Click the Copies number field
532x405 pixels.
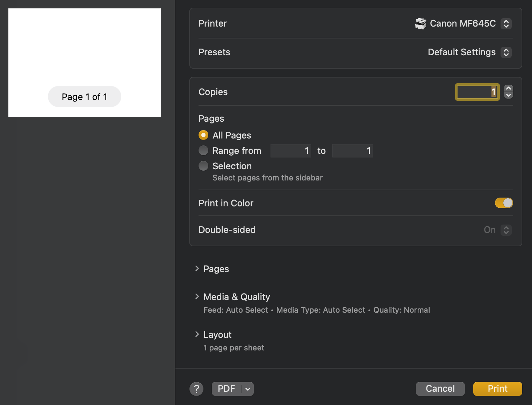477,92
